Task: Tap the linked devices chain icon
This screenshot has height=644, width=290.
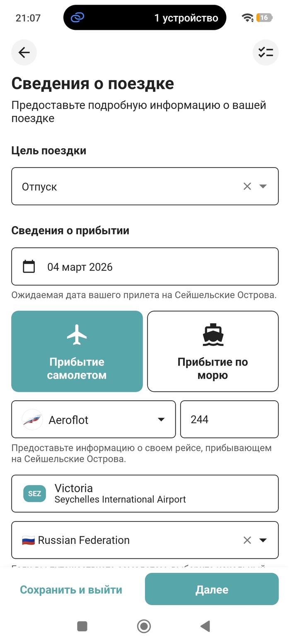Action: 77,17
